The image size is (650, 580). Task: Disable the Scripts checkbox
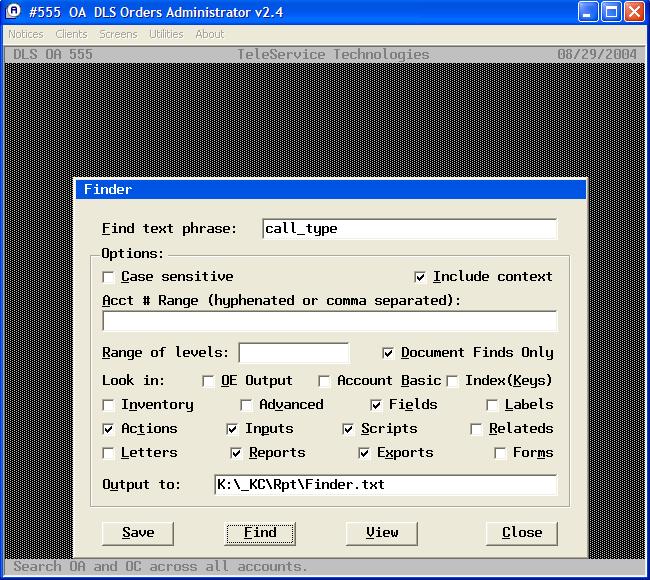(x=348, y=429)
